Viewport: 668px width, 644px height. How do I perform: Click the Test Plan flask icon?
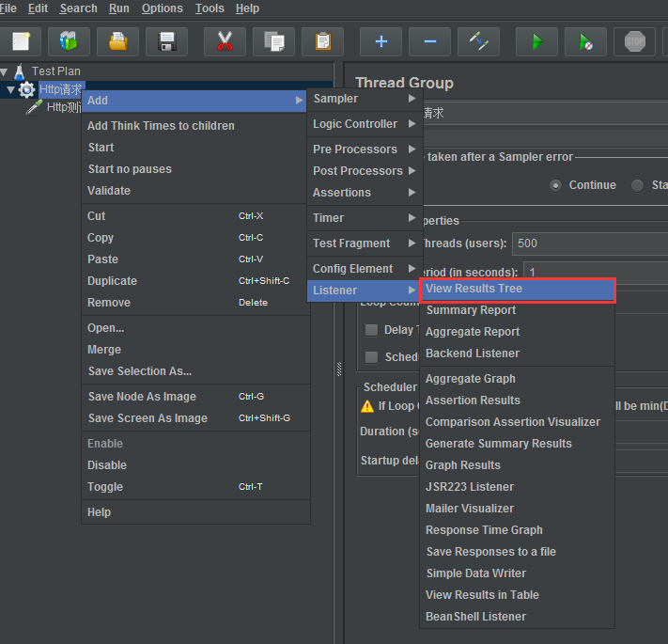tap(19, 71)
